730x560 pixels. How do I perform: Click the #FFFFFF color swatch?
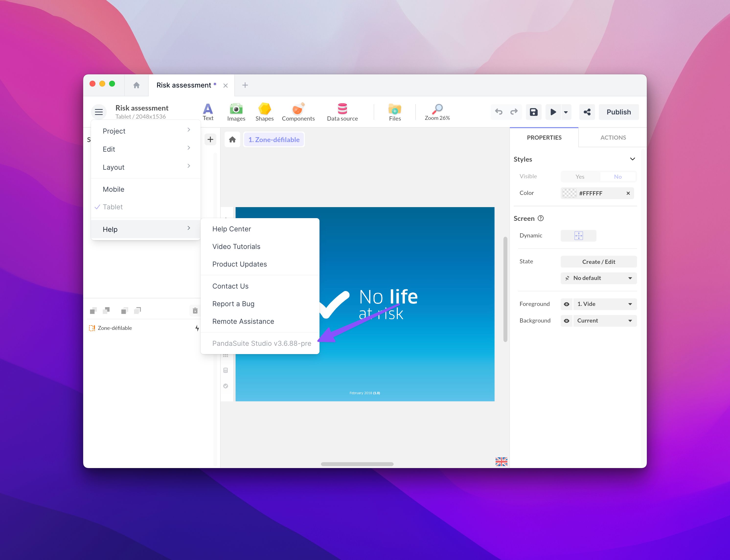(569, 193)
